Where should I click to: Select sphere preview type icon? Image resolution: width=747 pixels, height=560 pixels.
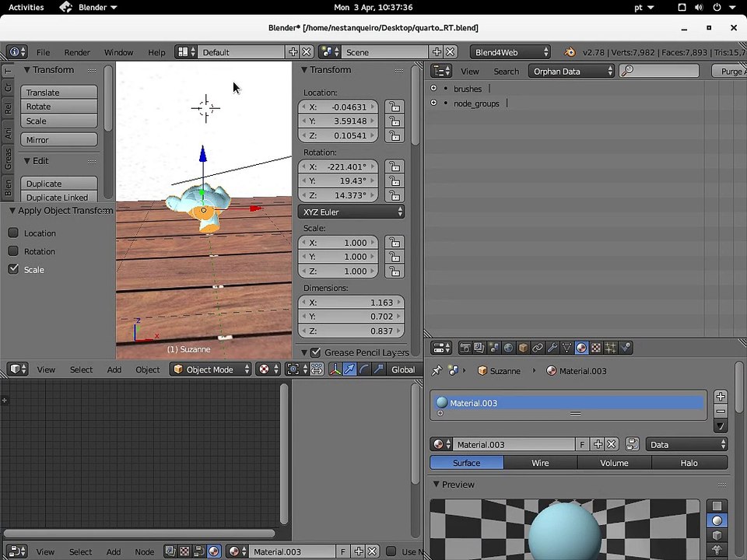click(x=717, y=520)
